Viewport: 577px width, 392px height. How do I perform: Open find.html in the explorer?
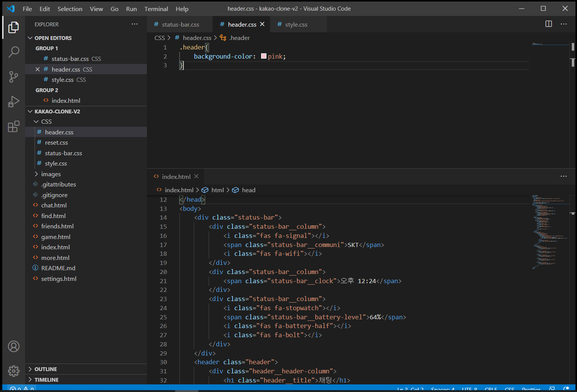pos(86,216)
